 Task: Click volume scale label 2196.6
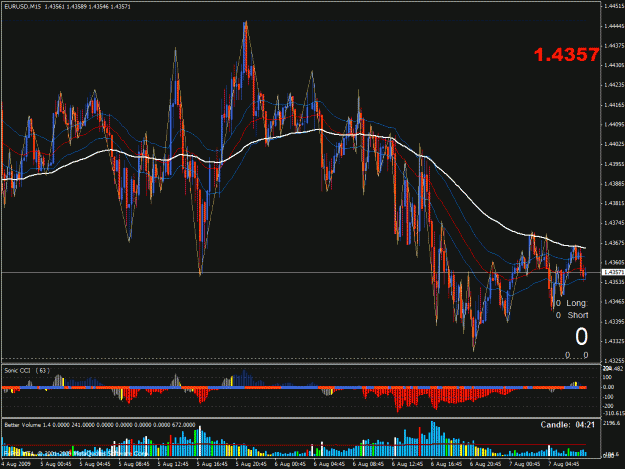click(612, 423)
